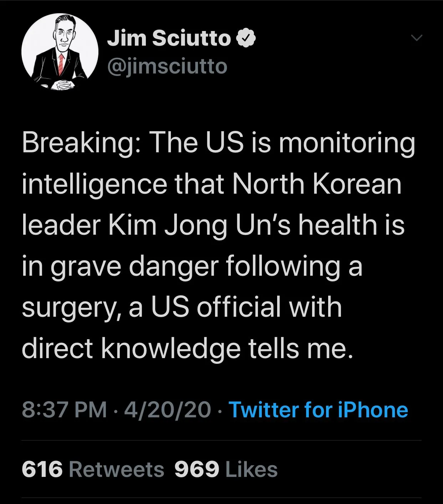
Task: Click the Twitter for iPhone source link
Action: (318, 409)
